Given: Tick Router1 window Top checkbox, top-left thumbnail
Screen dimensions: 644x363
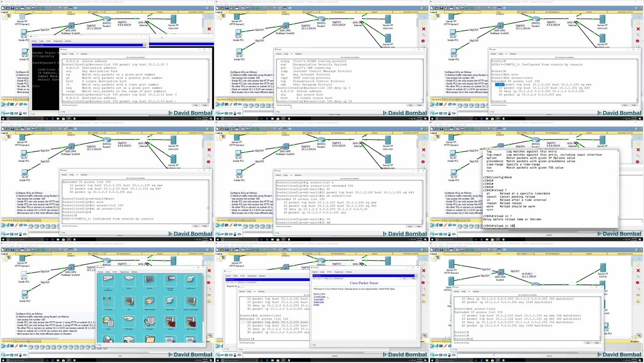Looking at the screenshot, I should point(61,112).
